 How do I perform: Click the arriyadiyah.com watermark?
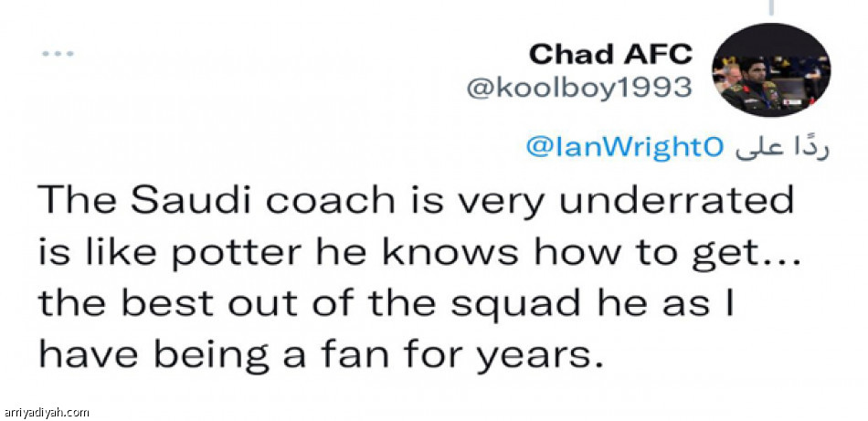(x=46, y=412)
